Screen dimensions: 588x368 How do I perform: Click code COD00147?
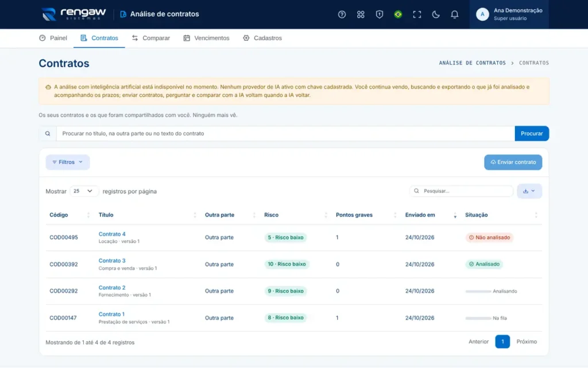coord(63,318)
